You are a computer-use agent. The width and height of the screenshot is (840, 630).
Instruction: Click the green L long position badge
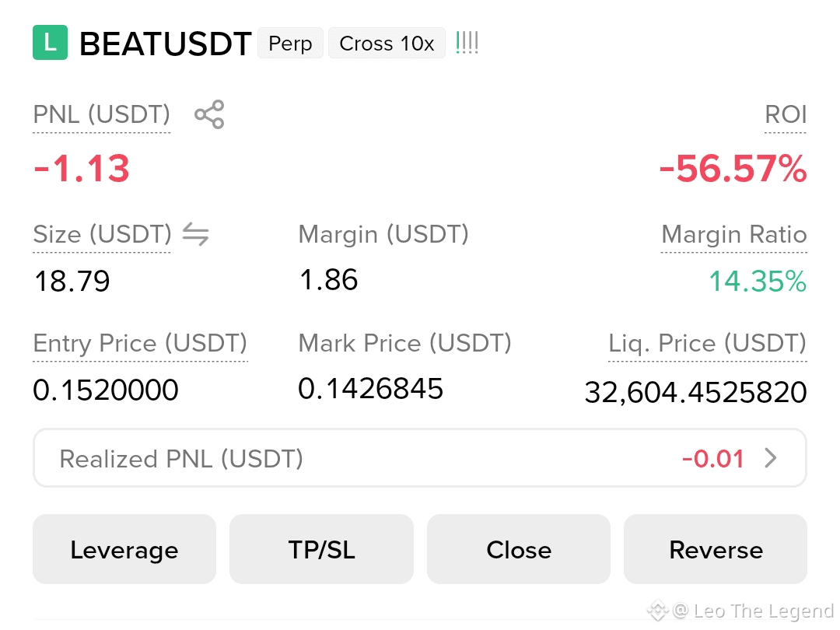click(50, 42)
